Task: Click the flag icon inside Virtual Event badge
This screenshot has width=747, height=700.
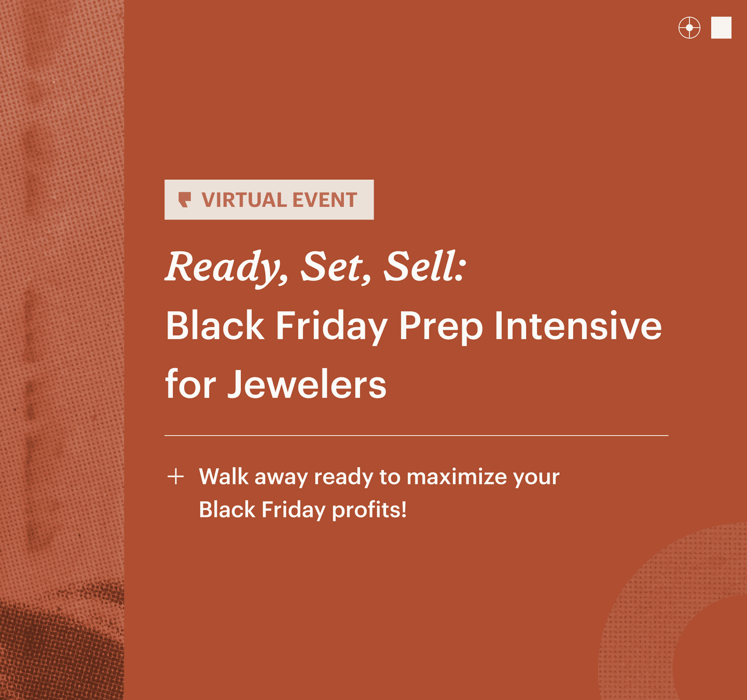Action: (185, 200)
